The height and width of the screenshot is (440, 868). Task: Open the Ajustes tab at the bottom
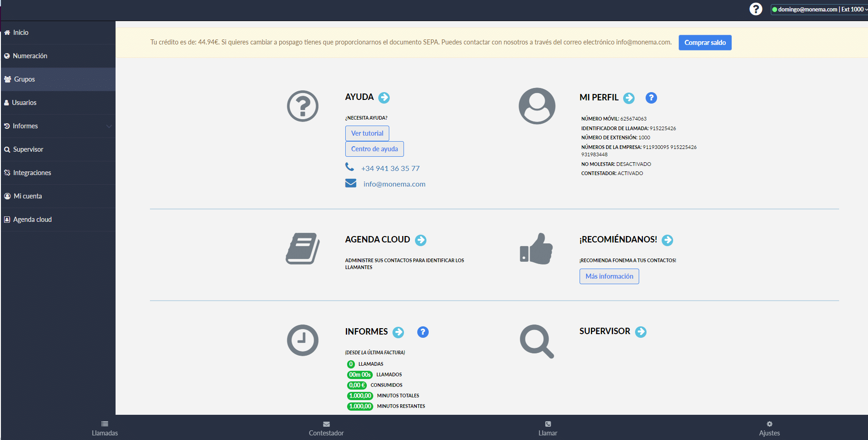(769, 429)
